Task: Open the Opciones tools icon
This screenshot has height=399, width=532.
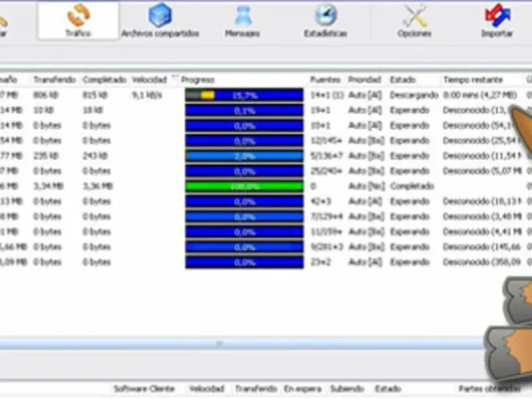Action: (414, 21)
